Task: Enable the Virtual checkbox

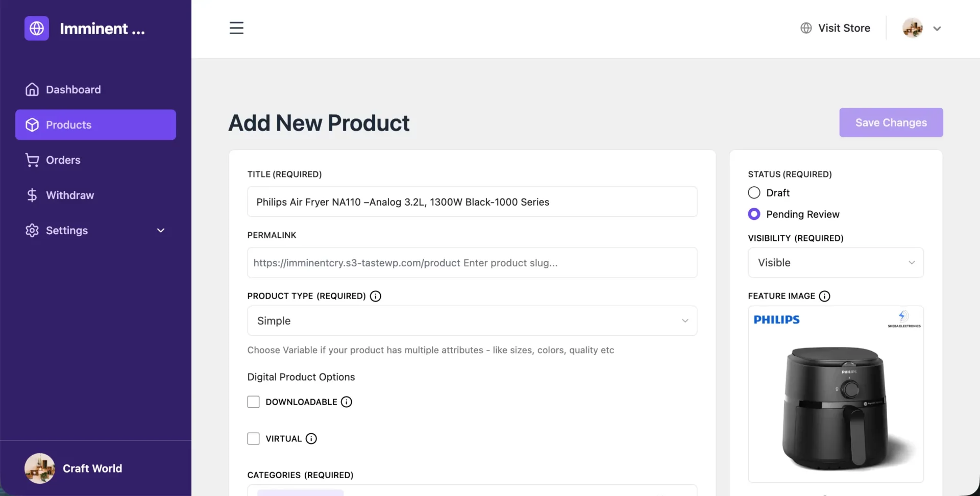Action: (x=253, y=438)
